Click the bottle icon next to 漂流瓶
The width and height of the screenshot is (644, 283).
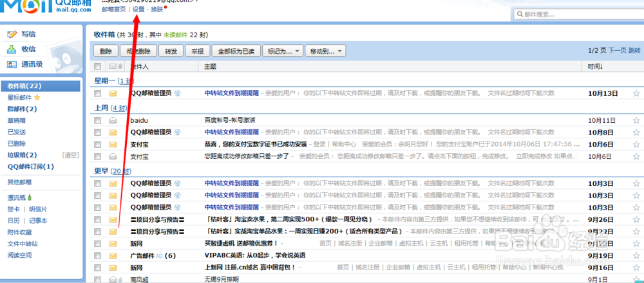(30, 197)
